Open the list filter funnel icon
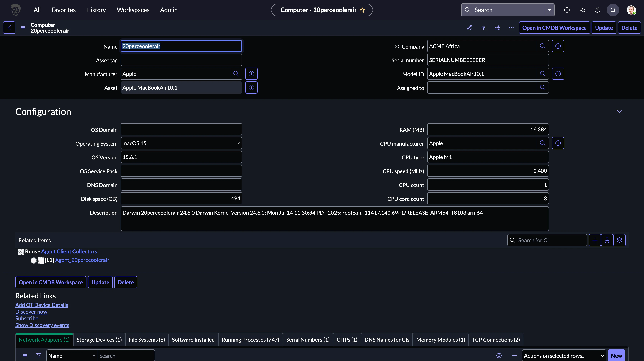 [39, 355]
